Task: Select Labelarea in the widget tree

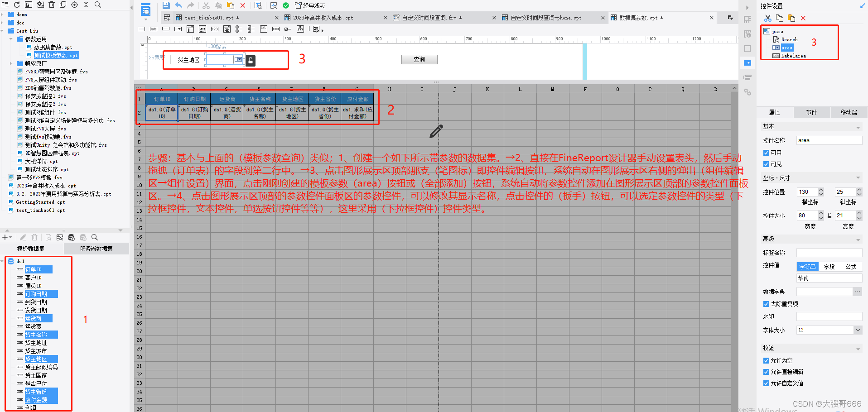Action: coord(793,56)
